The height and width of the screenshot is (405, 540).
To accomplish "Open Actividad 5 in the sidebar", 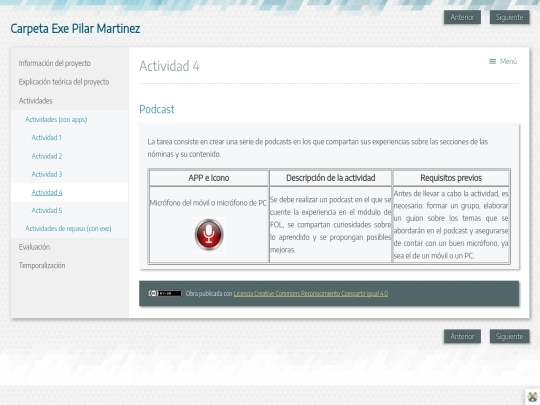I will point(47,210).
